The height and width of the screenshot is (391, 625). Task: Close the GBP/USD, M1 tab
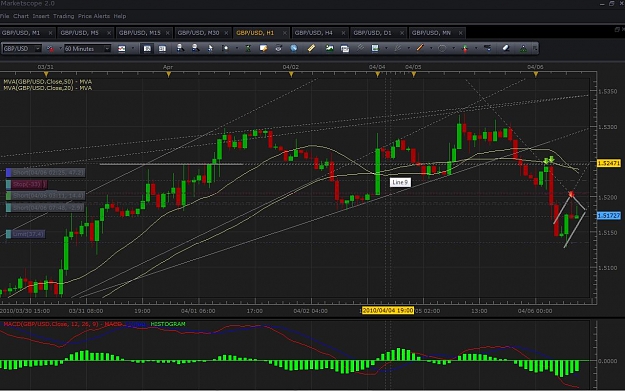[50, 33]
